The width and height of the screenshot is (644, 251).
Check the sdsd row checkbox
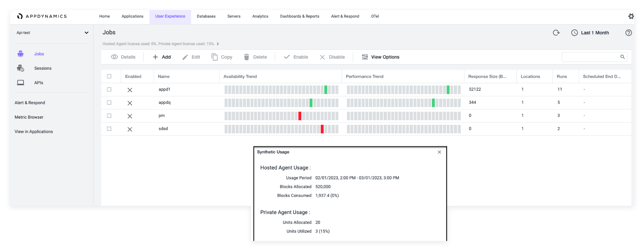[x=109, y=129]
